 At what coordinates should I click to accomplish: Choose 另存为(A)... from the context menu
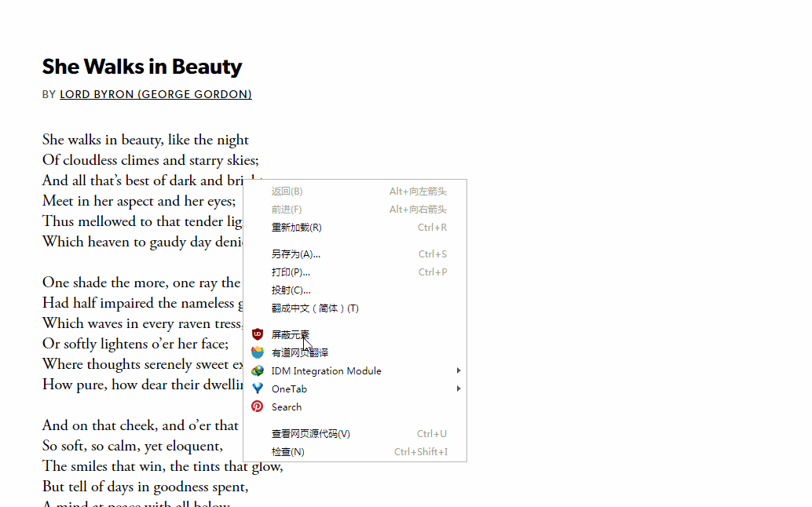point(295,254)
